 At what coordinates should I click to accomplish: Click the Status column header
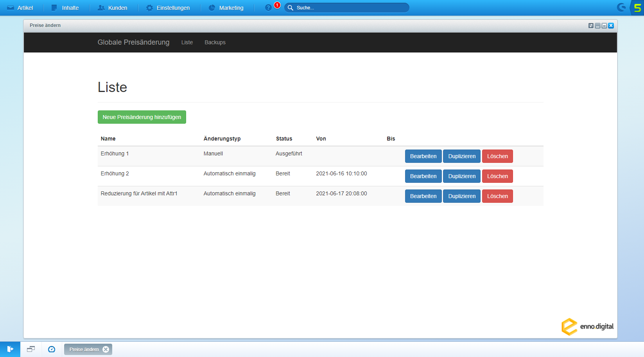pyautogui.click(x=284, y=139)
